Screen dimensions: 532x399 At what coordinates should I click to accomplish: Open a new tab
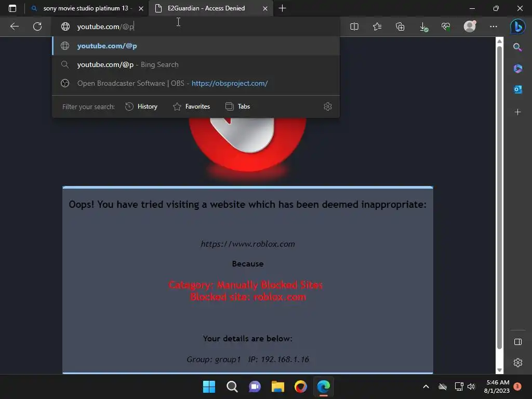[x=282, y=8]
